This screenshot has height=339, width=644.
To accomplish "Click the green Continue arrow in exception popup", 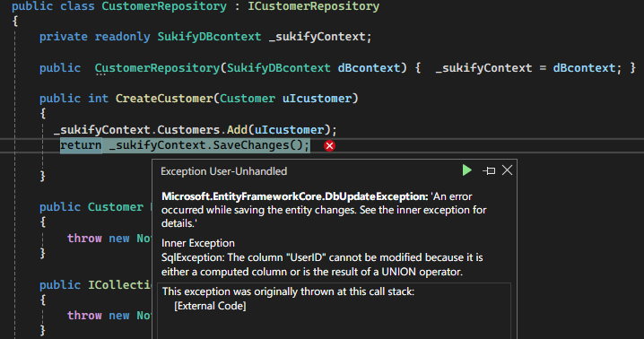I will (x=467, y=170).
